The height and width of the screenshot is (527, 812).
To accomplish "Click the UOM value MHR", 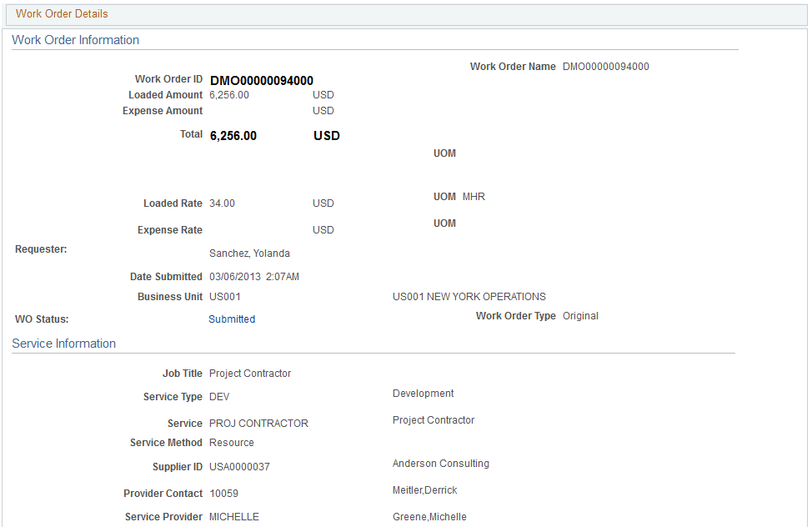I will click(x=473, y=196).
